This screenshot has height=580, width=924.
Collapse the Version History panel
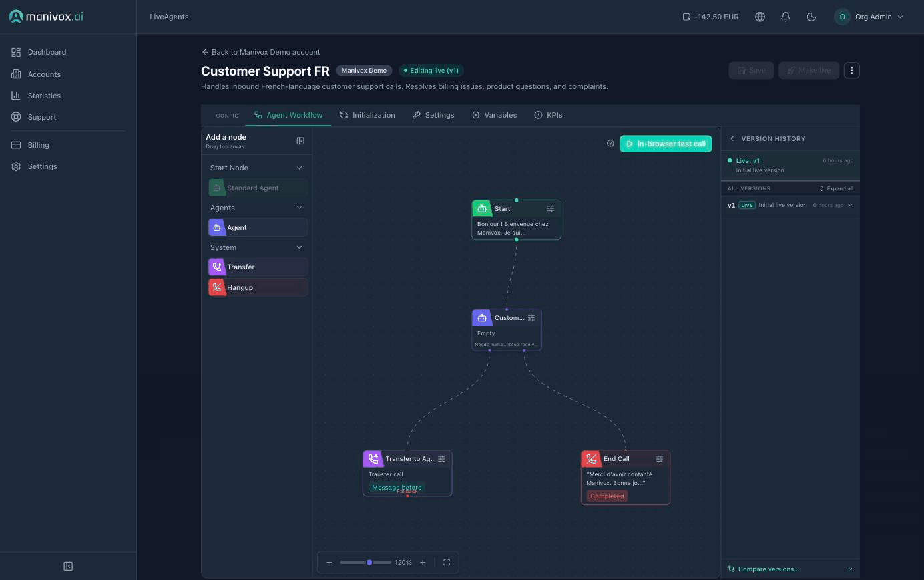click(x=732, y=138)
